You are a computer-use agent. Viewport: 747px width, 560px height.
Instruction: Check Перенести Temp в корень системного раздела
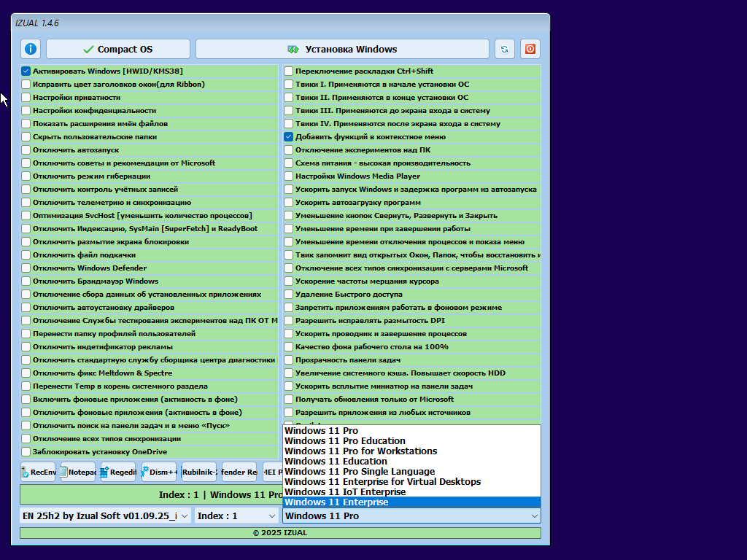click(x=26, y=386)
